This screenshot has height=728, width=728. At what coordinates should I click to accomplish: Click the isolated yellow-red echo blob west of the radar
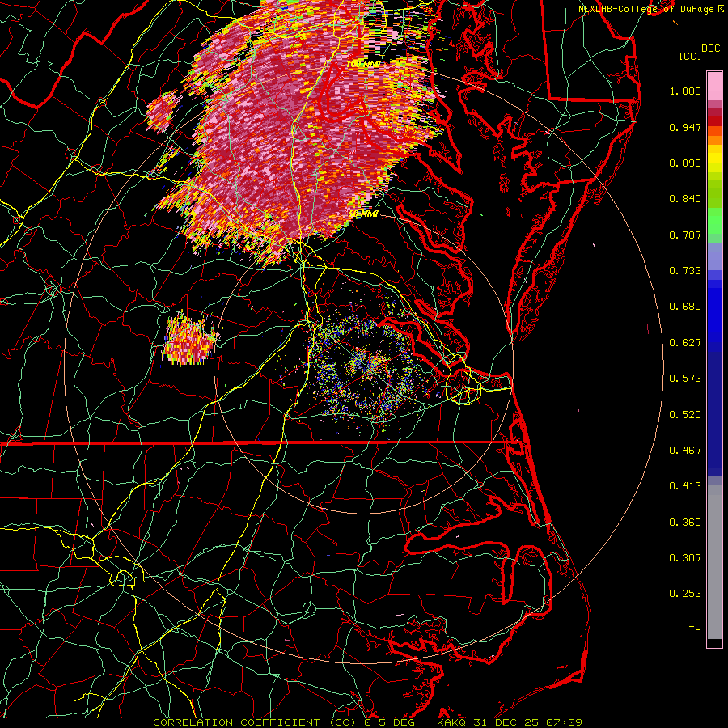point(189,340)
